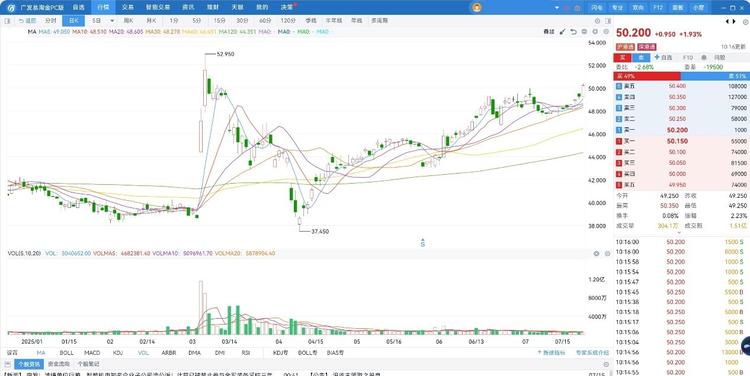Expand the 5日 period dropdown arrow
This screenshot has width=750, height=376.
[x=112, y=21]
